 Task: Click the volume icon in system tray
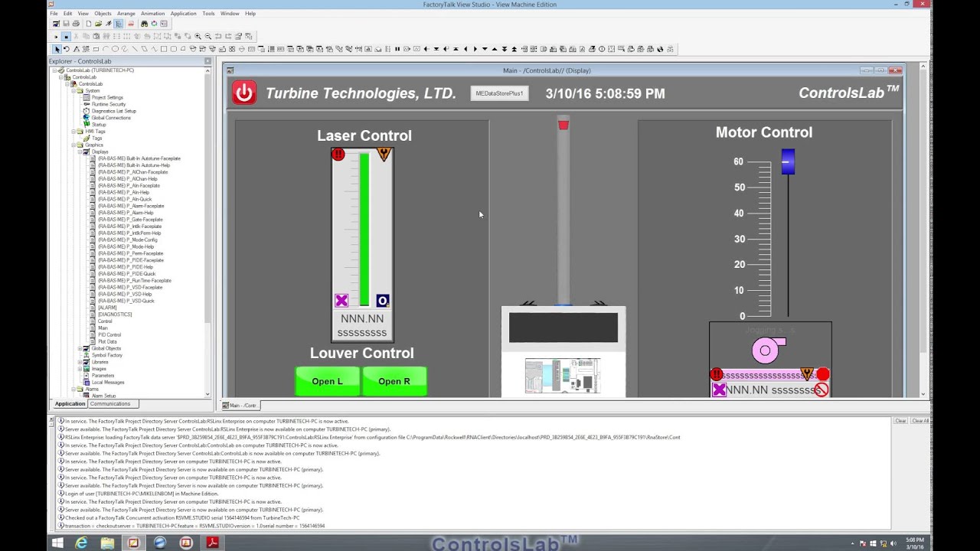tap(893, 543)
